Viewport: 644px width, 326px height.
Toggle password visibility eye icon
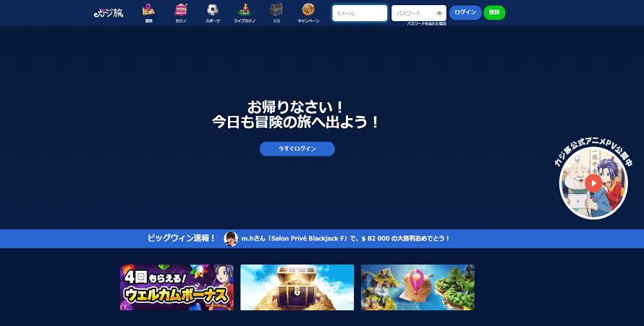coord(439,13)
